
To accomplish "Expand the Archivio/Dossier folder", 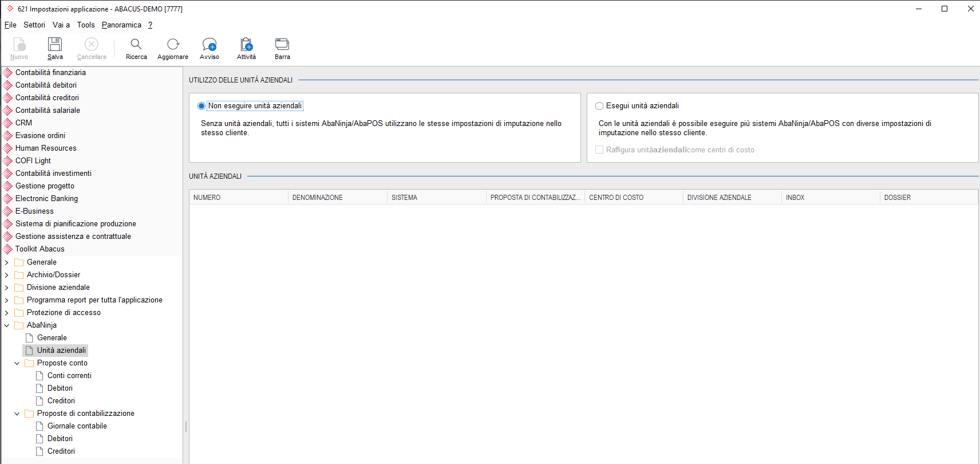I will click(x=7, y=275).
